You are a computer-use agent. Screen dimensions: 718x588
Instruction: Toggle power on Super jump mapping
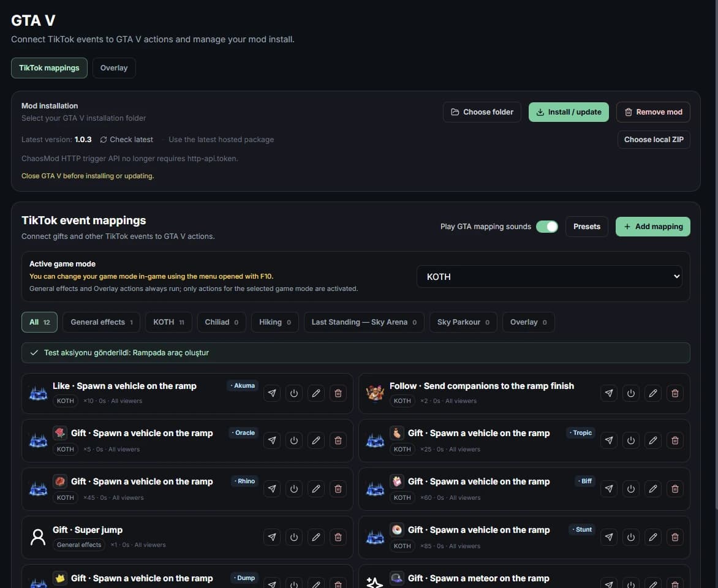pyautogui.click(x=294, y=537)
